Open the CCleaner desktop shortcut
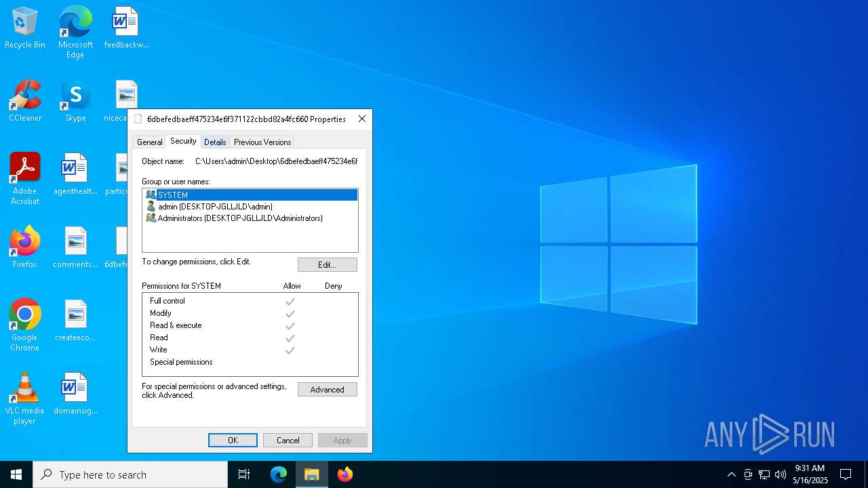The image size is (868, 488). 25,102
